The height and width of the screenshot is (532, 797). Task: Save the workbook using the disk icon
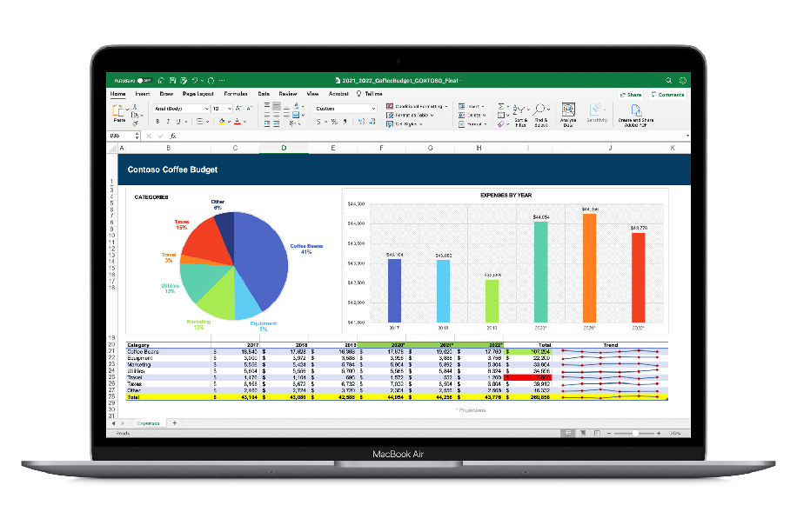pos(173,81)
